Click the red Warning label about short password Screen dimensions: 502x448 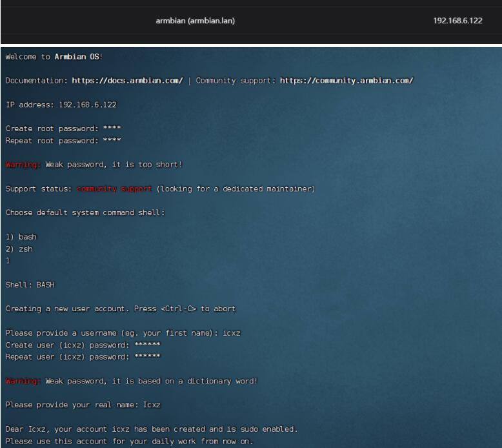(23, 165)
